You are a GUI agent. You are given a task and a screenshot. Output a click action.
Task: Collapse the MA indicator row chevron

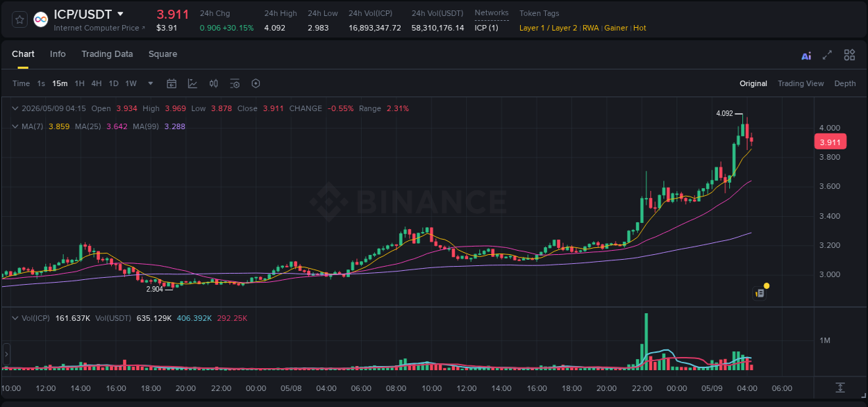tap(15, 126)
